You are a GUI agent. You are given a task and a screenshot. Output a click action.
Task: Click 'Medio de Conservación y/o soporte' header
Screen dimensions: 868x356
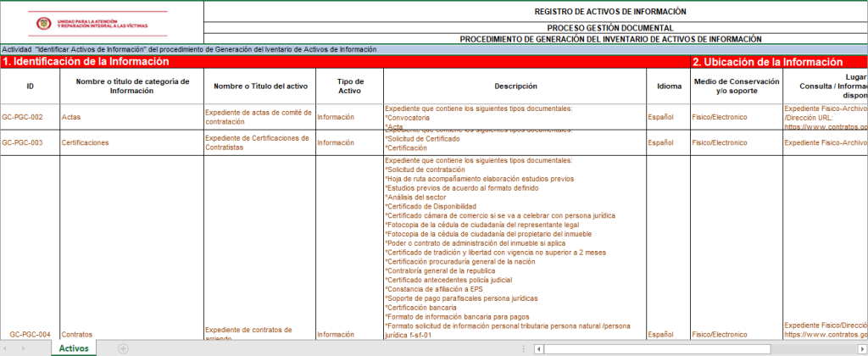click(x=737, y=86)
